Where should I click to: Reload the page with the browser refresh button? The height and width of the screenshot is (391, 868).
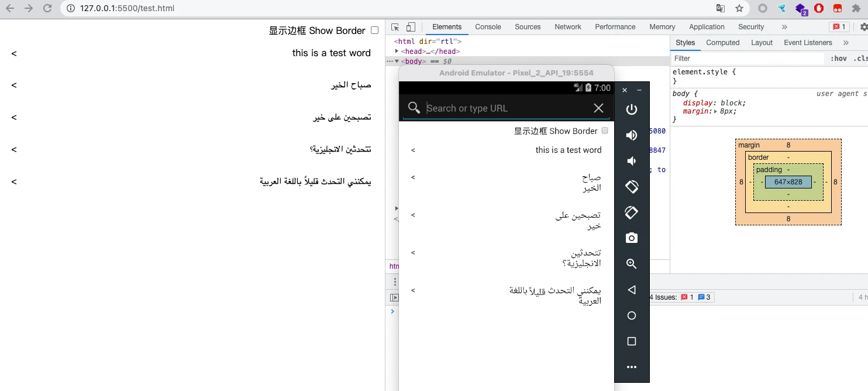(x=48, y=9)
